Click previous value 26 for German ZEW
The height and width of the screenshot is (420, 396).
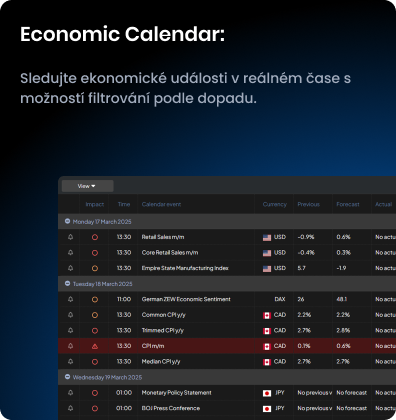click(x=301, y=299)
